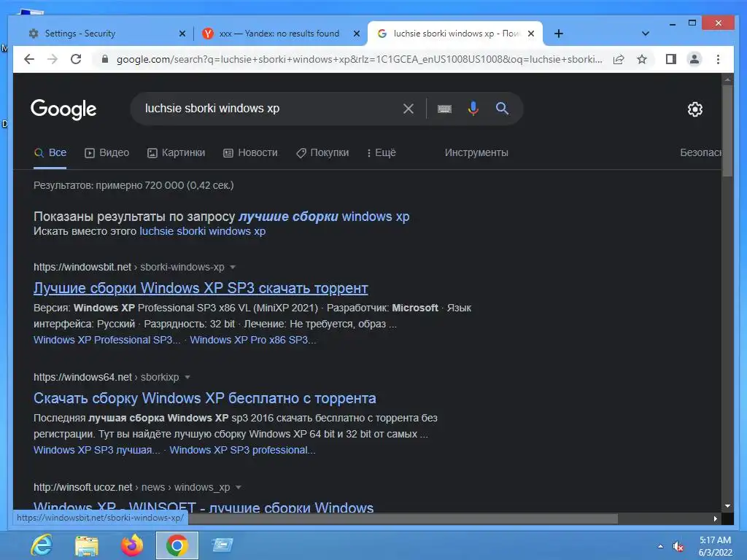Click the scroll right arrow
Screen dimensions: 747x560
[x=715, y=518]
